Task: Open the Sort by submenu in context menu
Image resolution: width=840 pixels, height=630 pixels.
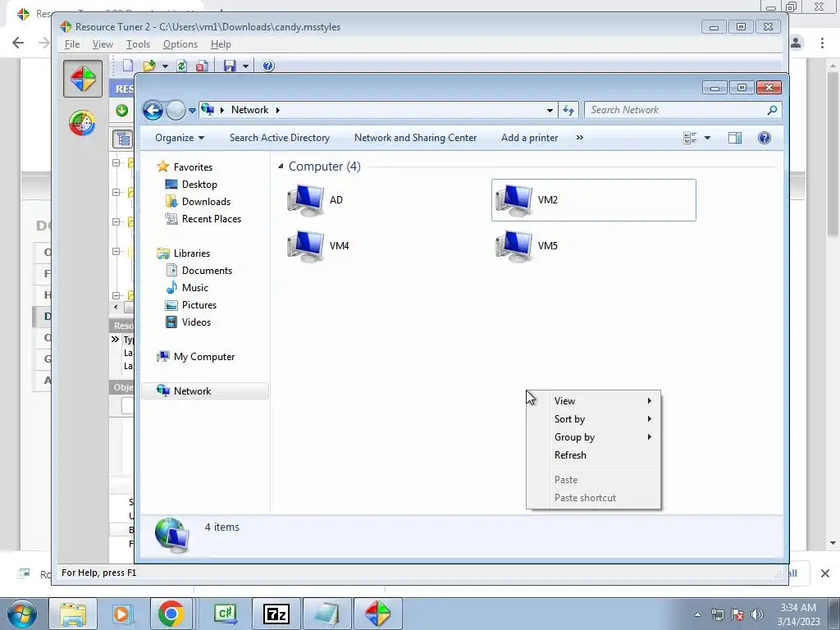Action: coord(594,419)
